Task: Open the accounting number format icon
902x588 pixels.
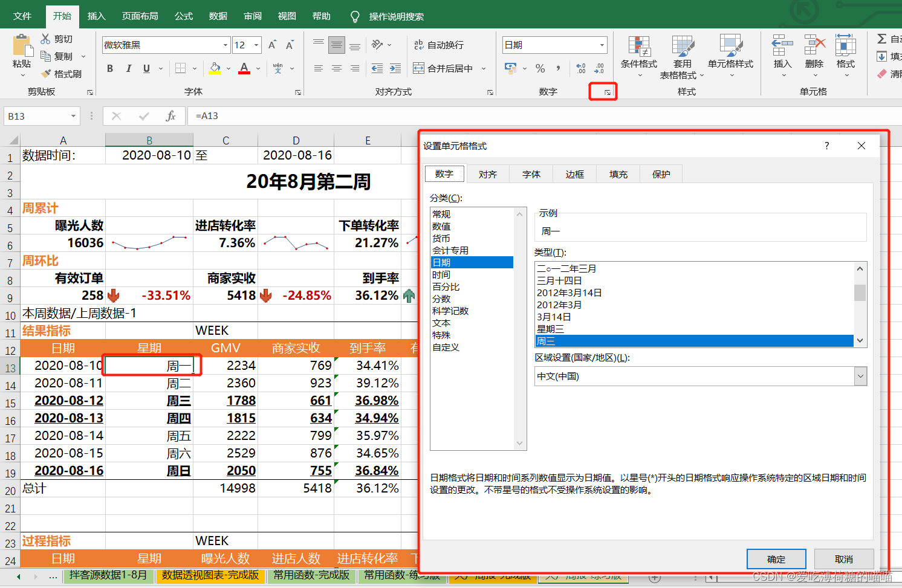Action: 511,68
